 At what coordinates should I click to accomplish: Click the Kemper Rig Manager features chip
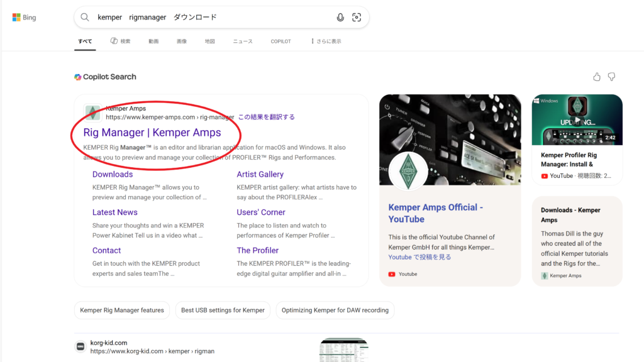pyautogui.click(x=122, y=310)
